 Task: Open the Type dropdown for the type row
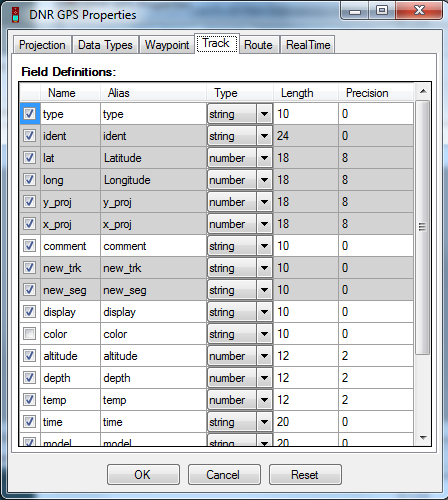point(264,114)
